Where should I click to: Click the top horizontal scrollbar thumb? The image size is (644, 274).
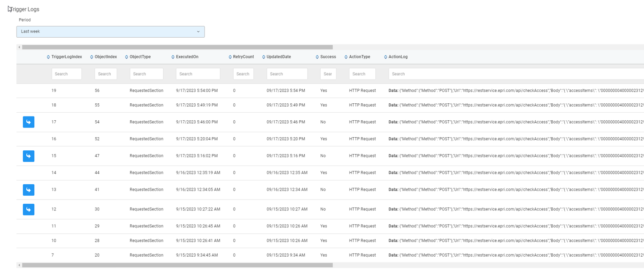click(x=177, y=47)
